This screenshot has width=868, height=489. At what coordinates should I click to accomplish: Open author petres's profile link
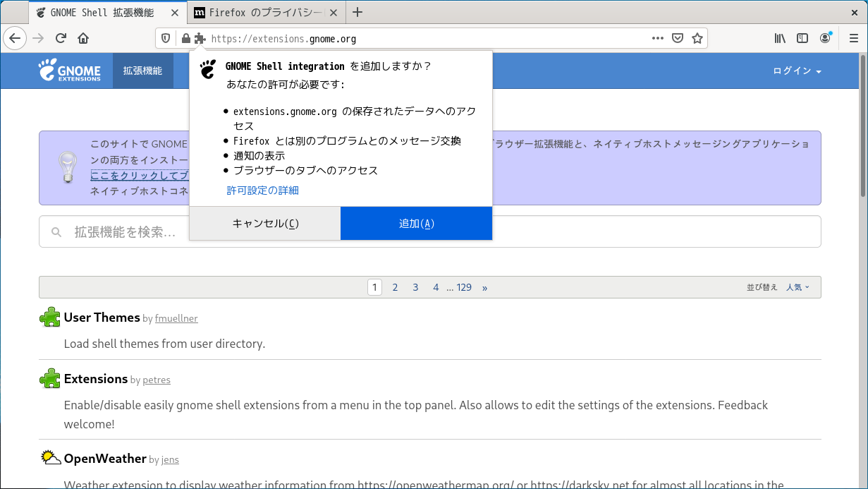[157, 380]
